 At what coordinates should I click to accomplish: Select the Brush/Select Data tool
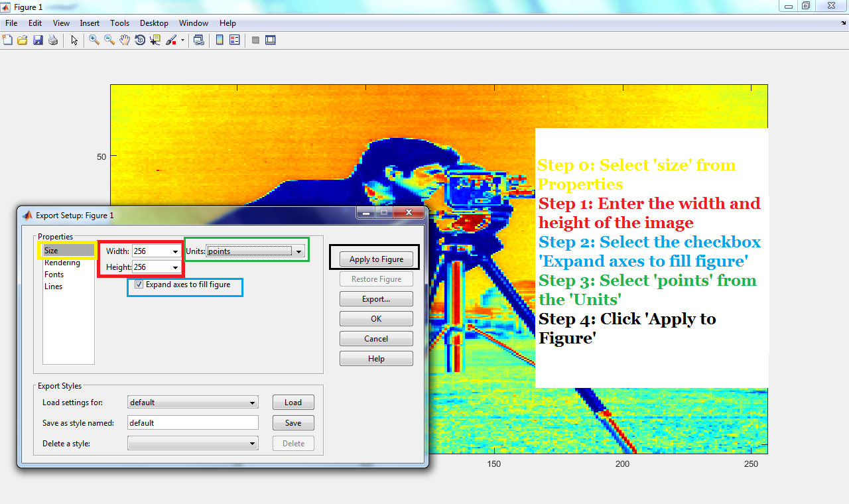170,40
